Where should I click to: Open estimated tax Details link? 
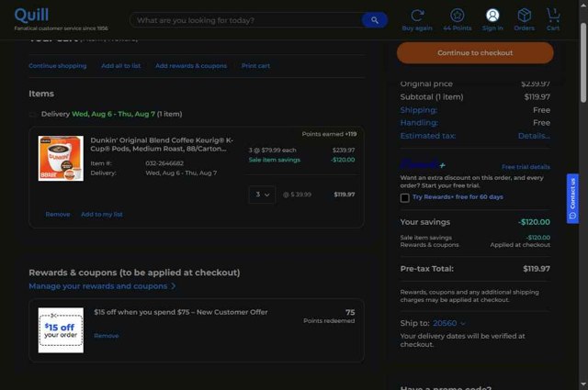(x=534, y=136)
